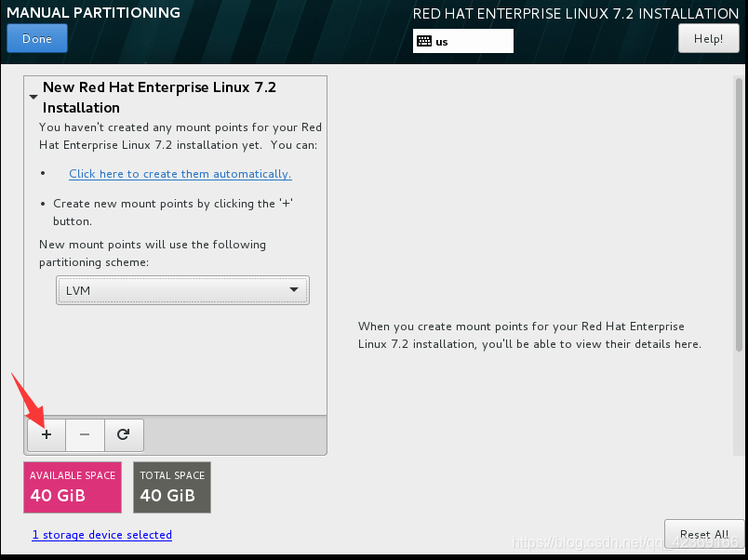This screenshot has height=560, width=748.
Task: Click here to create them automatically link
Action: 180,174
